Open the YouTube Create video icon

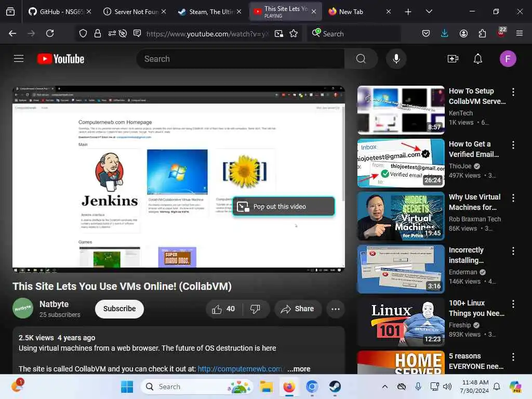453,59
